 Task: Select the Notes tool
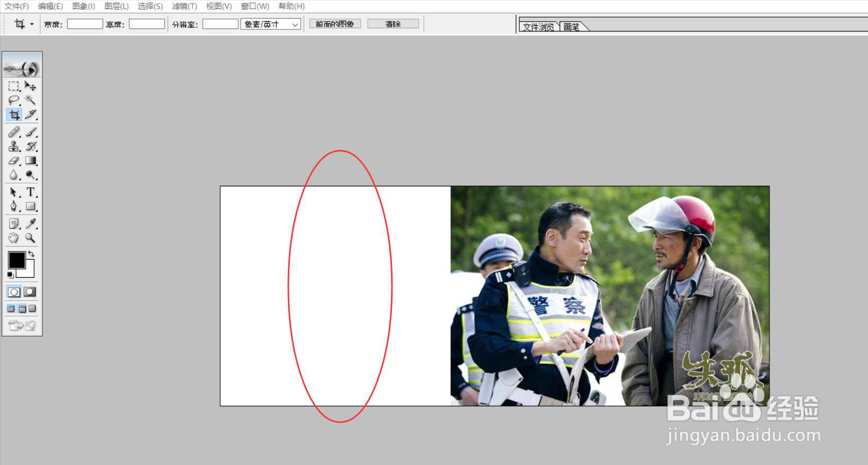click(x=14, y=223)
